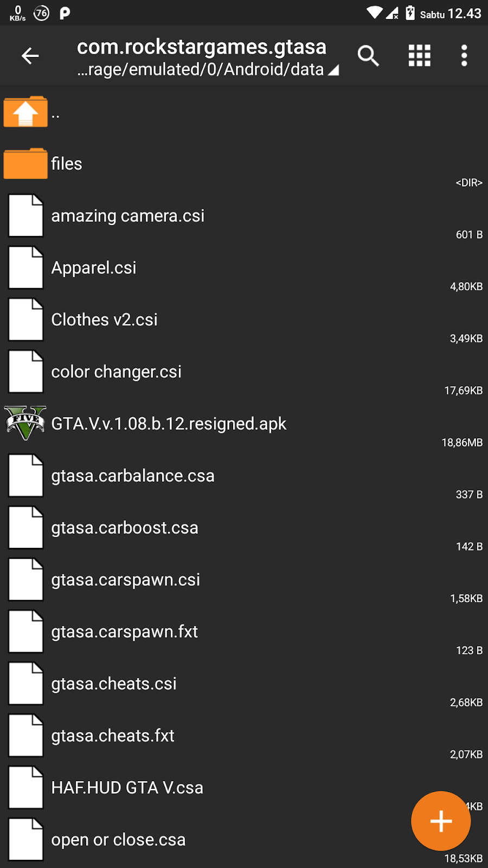Viewport: 488px width, 868px height.
Task: Select gtasa.carspawn.fxt file
Action: pos(124,632)
